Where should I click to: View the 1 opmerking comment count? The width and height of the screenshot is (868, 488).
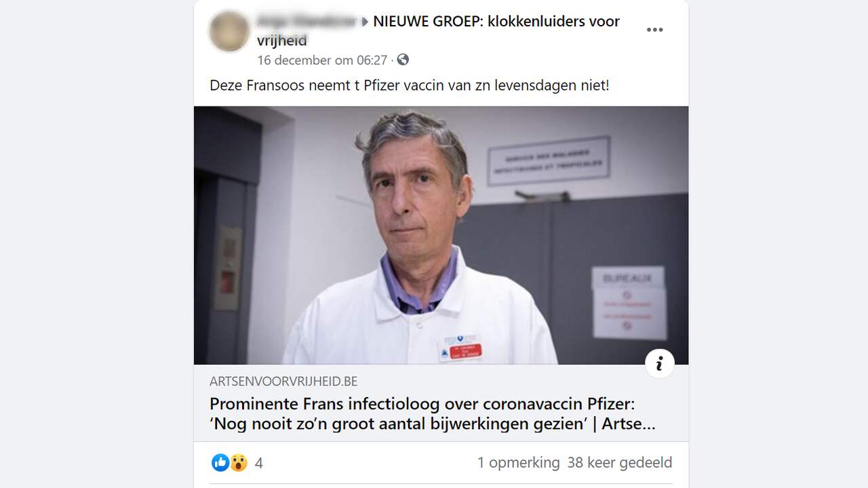tap(518, 463)
